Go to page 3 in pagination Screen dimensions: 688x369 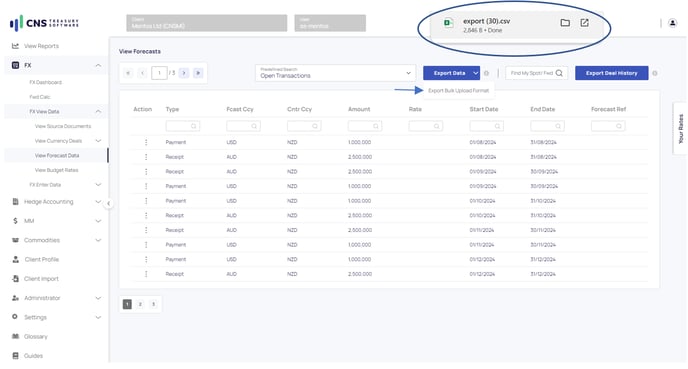click(x=153, y=305)
